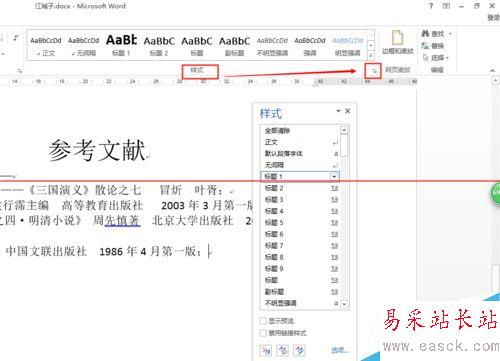Image resolution: width=500 pixels, height=361 pixels.
Task: Click the Borders and Shading (边框和底纹) icon
Action: click(x=397, y=42)
